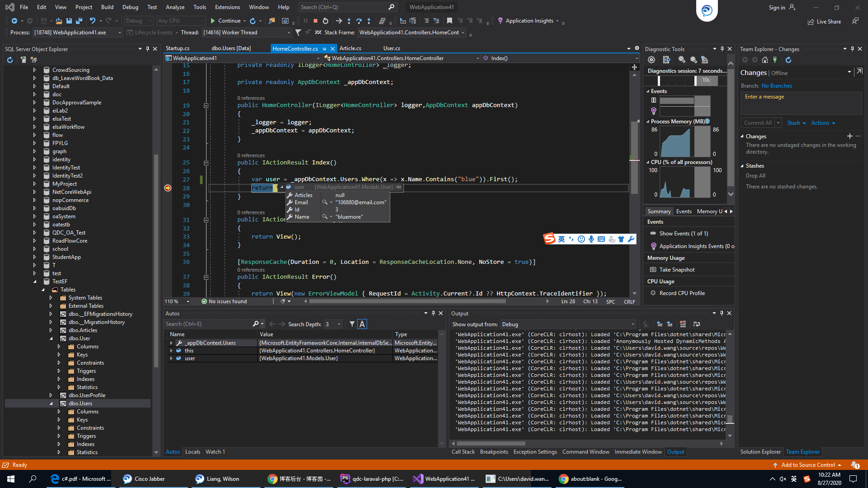This screenshot has height=488, width=868.
Task: Toggle the breakpoint on line 28
Action: click(168, 188)
